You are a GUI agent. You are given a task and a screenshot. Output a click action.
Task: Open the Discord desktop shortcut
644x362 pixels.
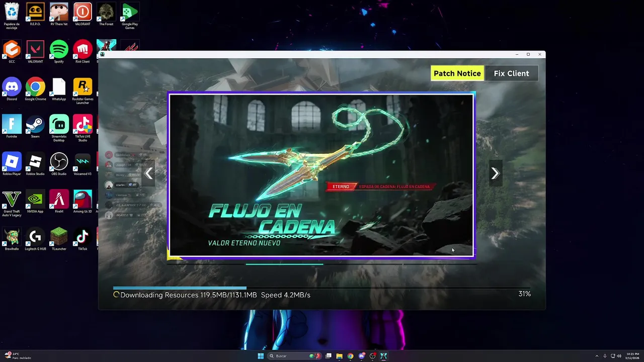[12, 89]
